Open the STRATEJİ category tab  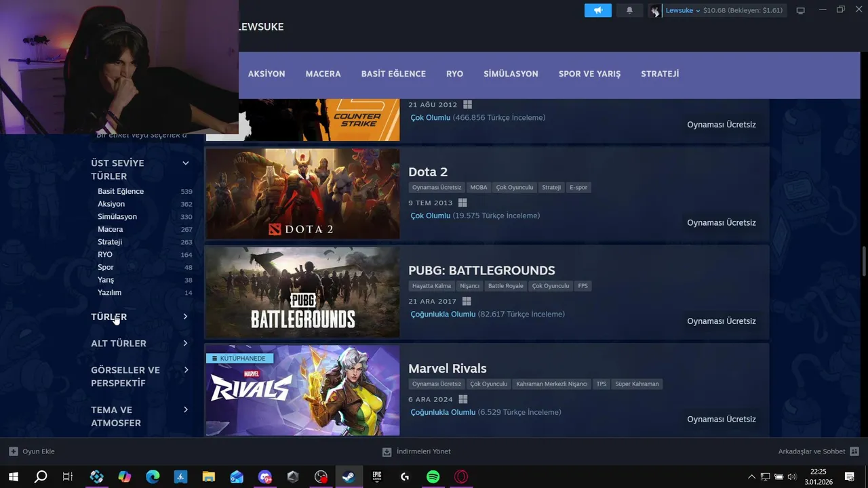click(x=660, y=74)
